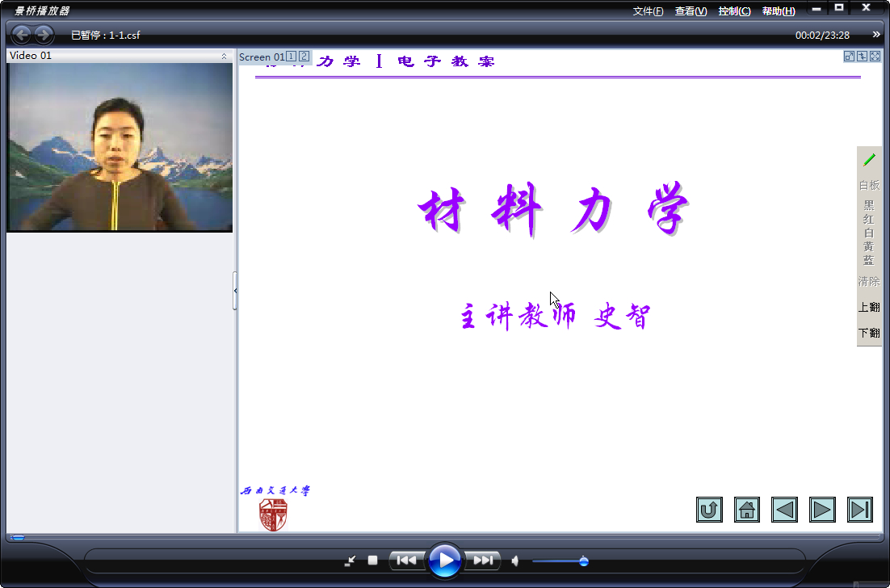The image size is (890, 588).
Task: Advance to next slide with right triangle
Action: [x=822, y=510]
